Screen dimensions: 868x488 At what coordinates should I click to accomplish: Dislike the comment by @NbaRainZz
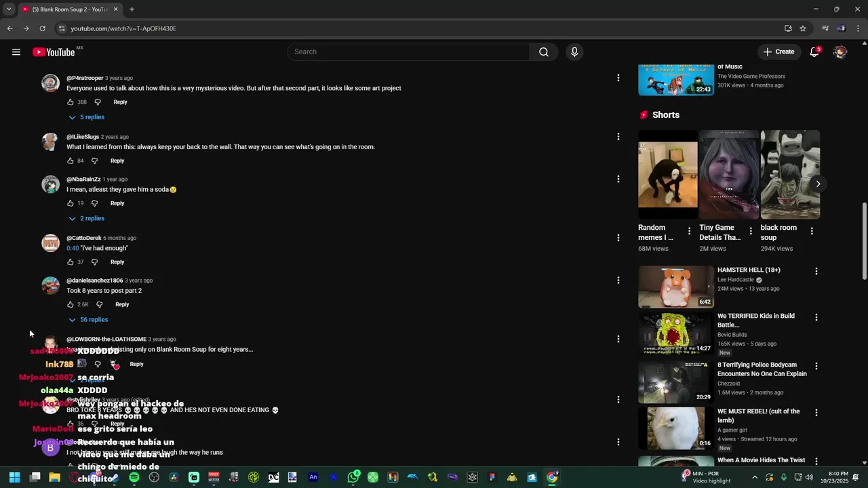(x=95, y=203)
